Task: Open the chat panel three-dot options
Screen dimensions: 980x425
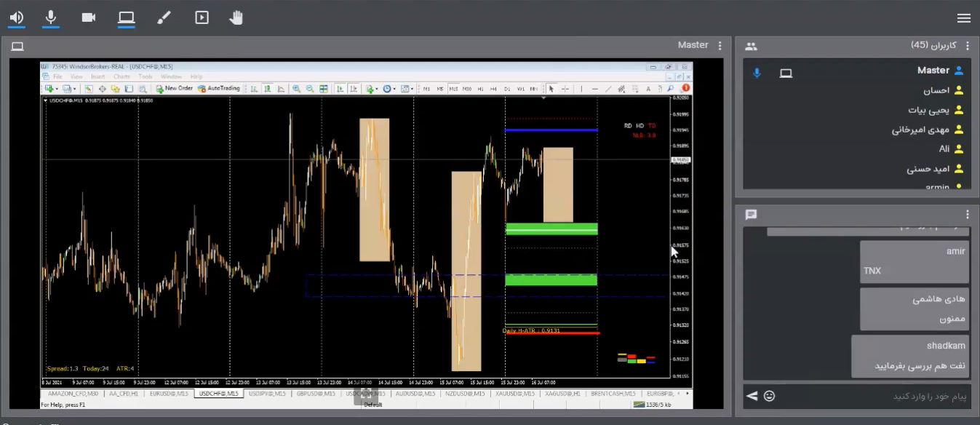Action: click(968, 215)
